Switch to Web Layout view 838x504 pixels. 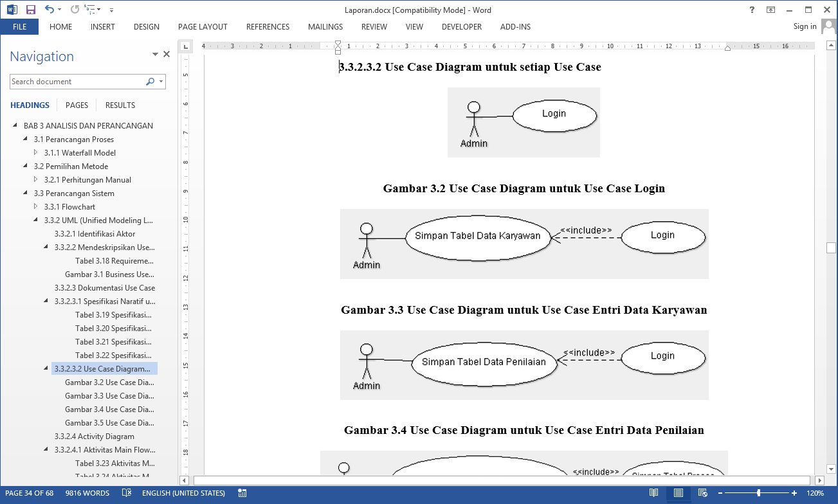[702, 493]
